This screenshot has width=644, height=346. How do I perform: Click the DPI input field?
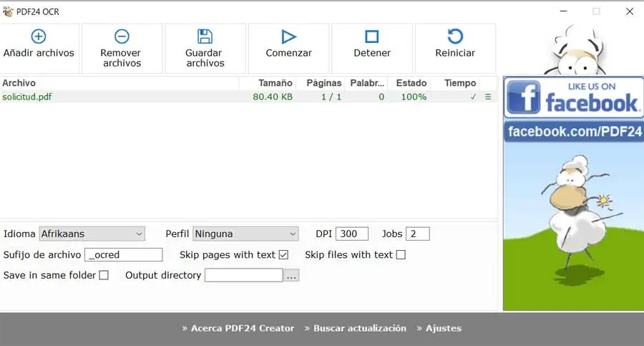click(352, 234)
